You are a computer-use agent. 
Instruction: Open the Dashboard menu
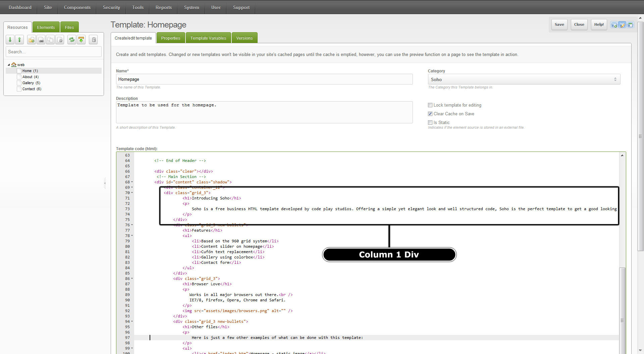pyautogui.click(x=20, y=7)
